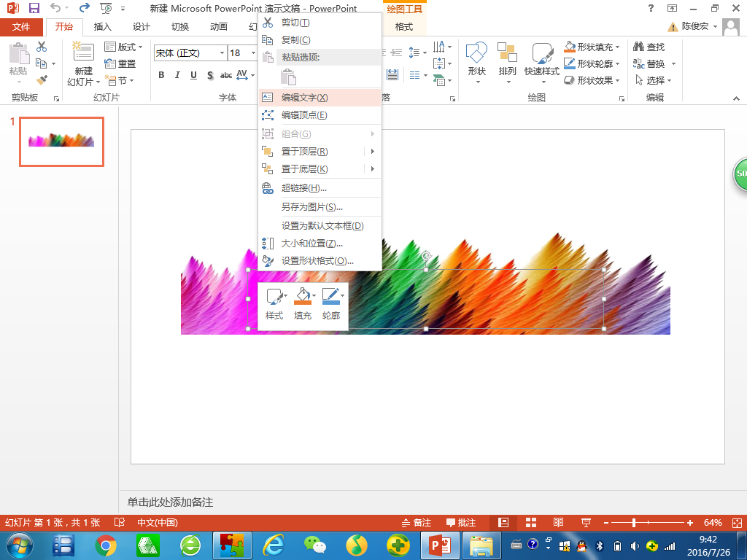
Task: Choose Format Shape in context menu
Action: (x=320, y=260)
